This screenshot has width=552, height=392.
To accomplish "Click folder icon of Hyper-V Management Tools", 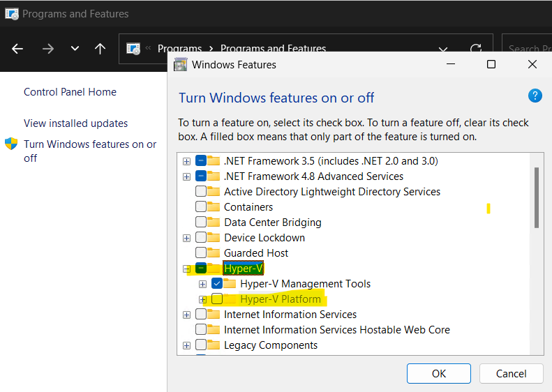I will click(x=230, y=283).
